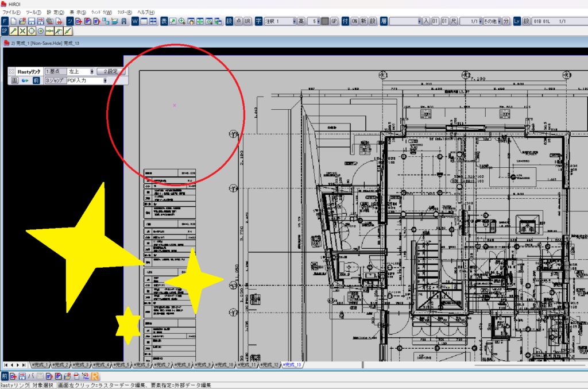The height and width of the screenshot is (389, 588).
Task: Select the intersection snap X icon
Action: [x=22, y=30]
